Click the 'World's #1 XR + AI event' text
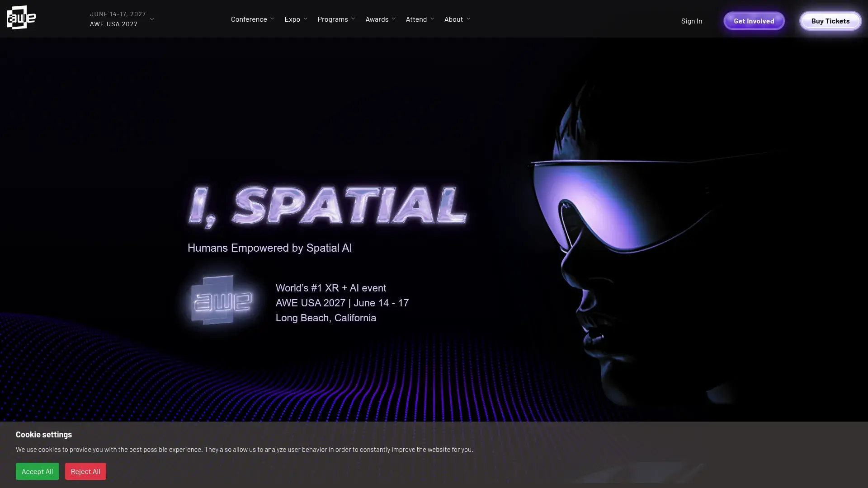This screenshot has height=488, width=868. (x=331, y=288)
